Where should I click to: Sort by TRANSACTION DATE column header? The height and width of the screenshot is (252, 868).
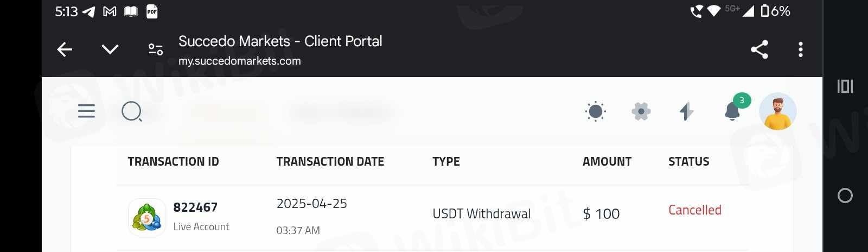[x=330, y=161]
